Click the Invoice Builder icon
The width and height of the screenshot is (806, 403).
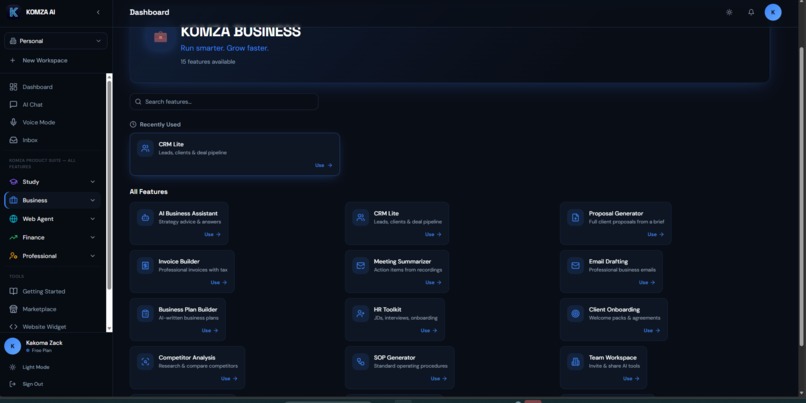point(145,266)
